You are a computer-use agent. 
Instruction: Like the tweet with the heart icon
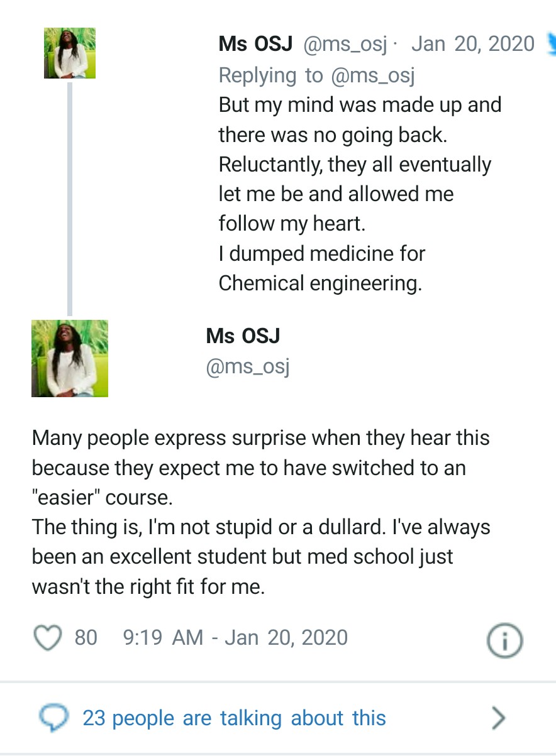point(46,637)
